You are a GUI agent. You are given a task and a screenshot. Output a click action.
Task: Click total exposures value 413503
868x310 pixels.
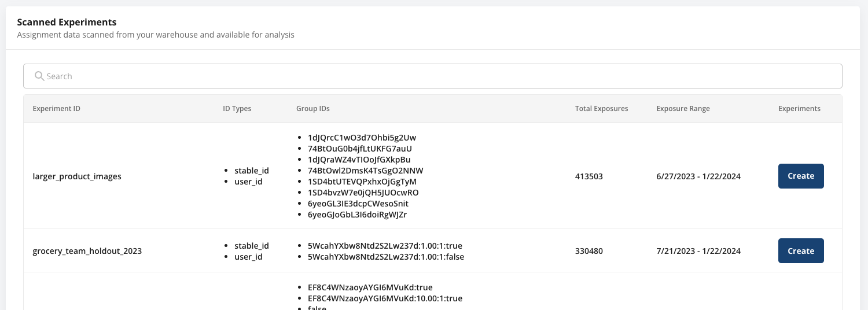tap(589, 176)
